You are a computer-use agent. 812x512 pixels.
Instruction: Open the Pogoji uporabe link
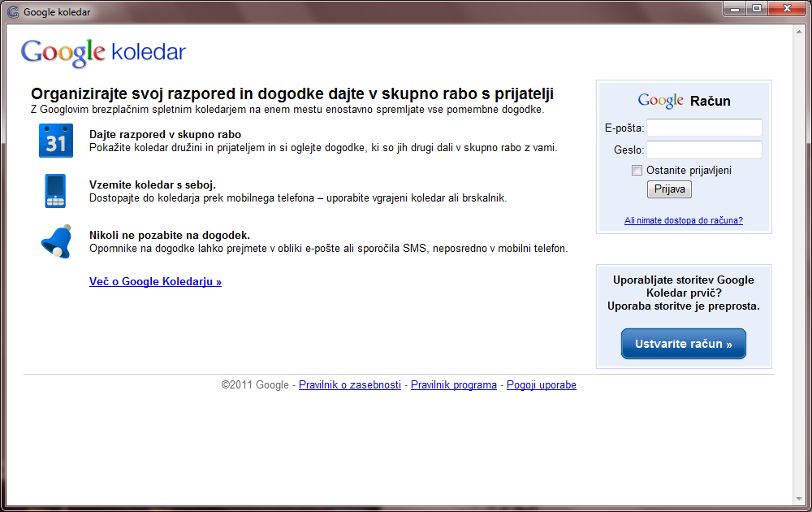(541, 385)
